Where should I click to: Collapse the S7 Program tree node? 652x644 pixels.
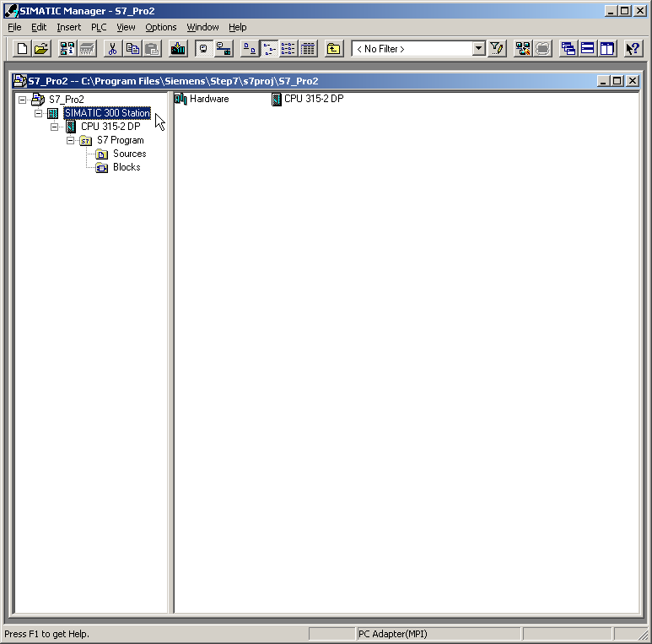[70, 141]
